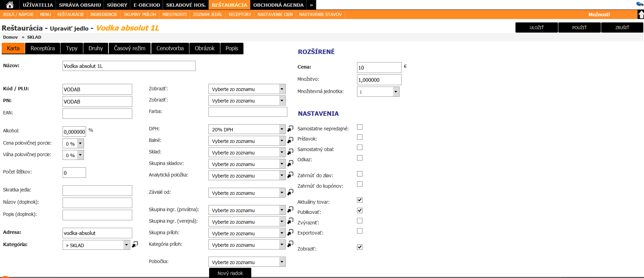The width and height of the screenshot is (644, 278).
Task: Click the Farba color input field
Action: [248, 112]
